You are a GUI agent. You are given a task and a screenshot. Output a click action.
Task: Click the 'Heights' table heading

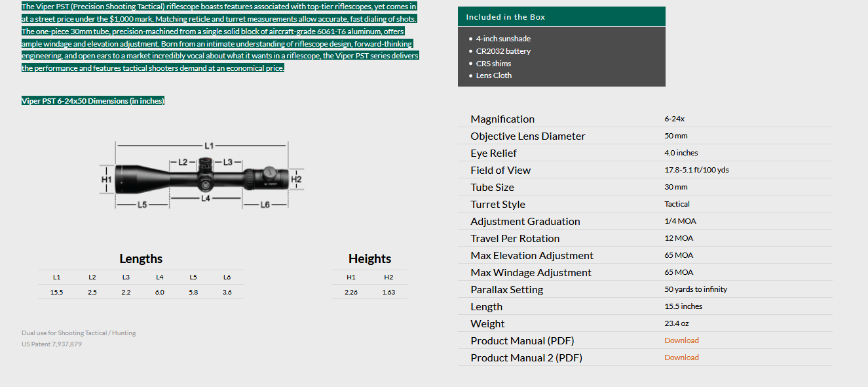(x=369, y=258)
